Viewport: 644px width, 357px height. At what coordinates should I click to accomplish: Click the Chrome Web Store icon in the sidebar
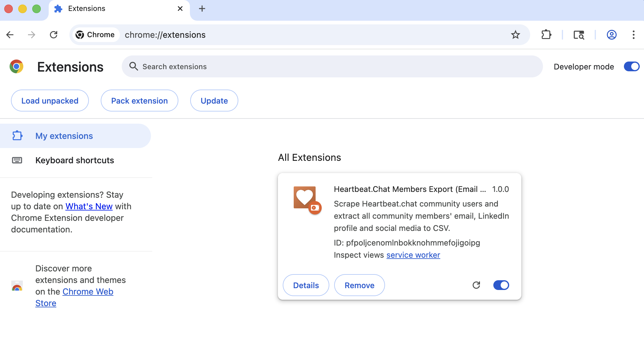[x=17, y=286]
